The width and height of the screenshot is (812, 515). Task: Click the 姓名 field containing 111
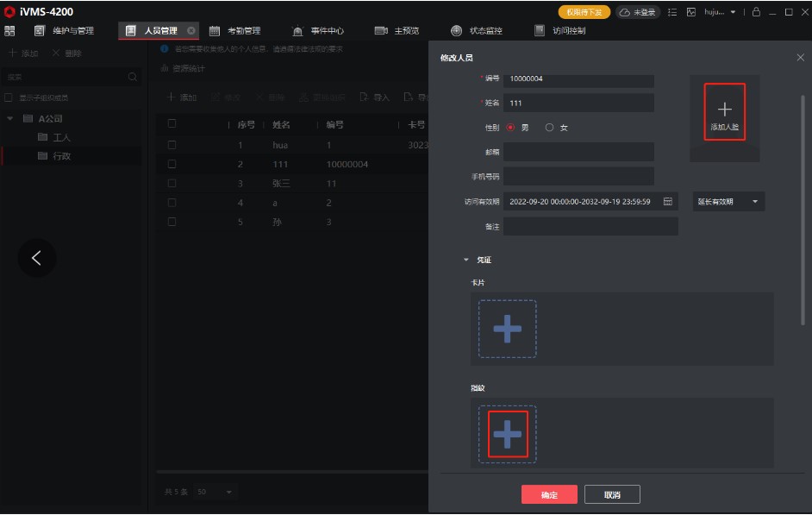578,103
